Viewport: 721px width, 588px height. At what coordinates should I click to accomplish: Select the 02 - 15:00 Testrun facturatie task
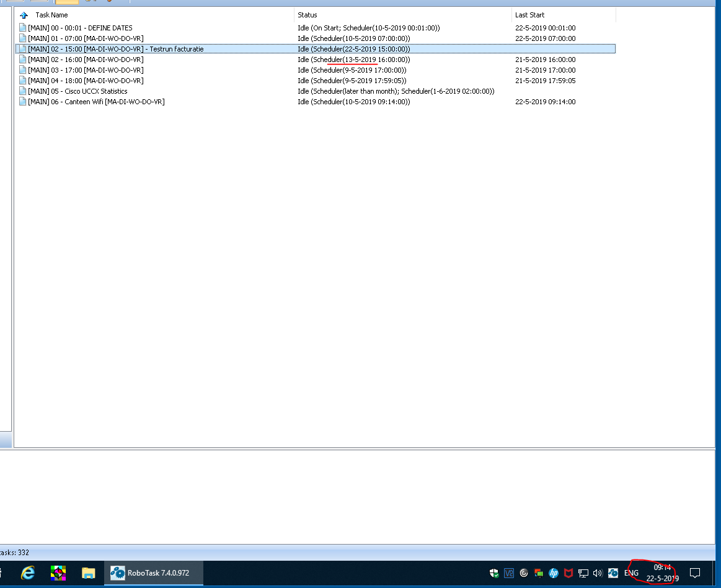[115, 49]
